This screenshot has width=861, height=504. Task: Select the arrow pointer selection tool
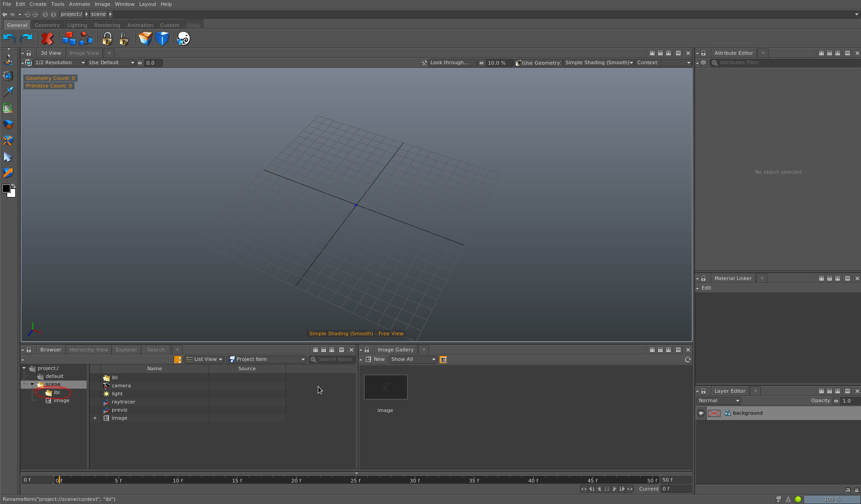click(8, 157)
